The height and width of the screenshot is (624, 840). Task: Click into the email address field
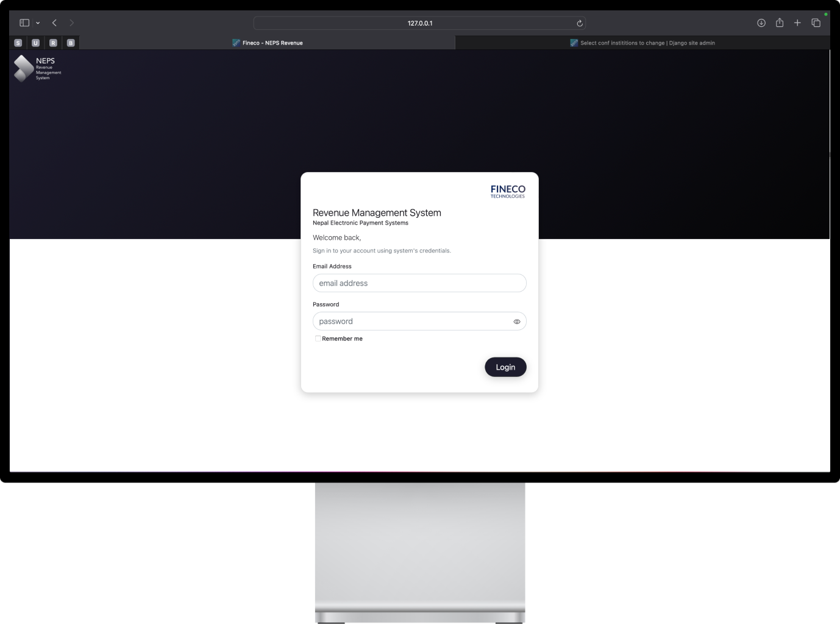coord(419,282)
